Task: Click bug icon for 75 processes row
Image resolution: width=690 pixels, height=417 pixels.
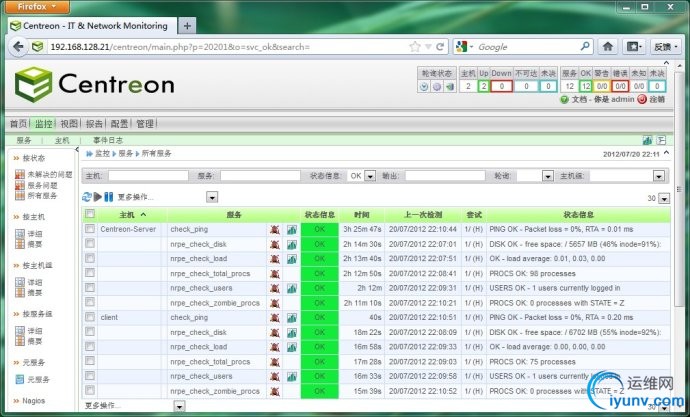Action: click(x=275, y=362)
